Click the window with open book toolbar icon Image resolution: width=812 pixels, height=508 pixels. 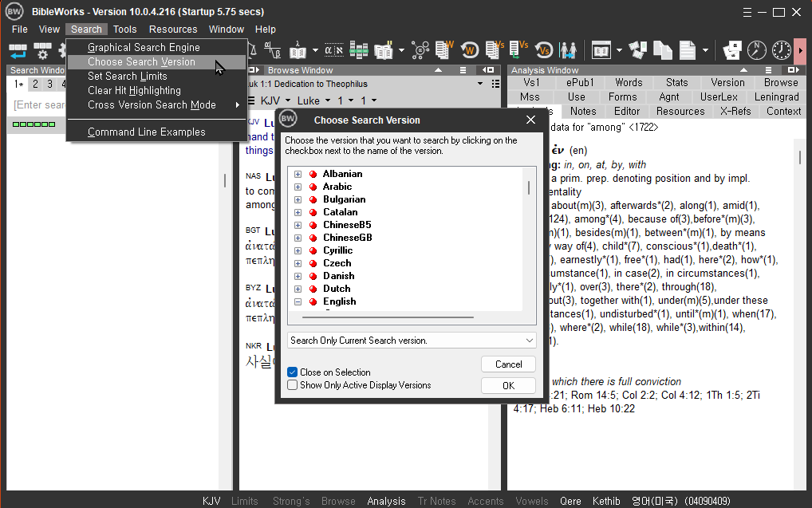601,50
